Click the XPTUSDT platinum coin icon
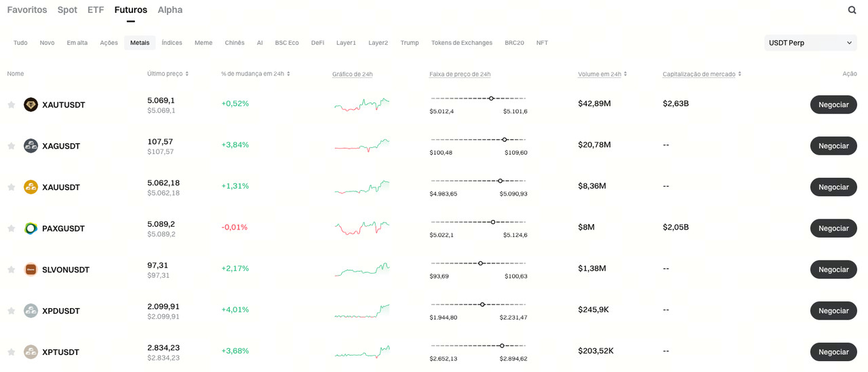 31,352
